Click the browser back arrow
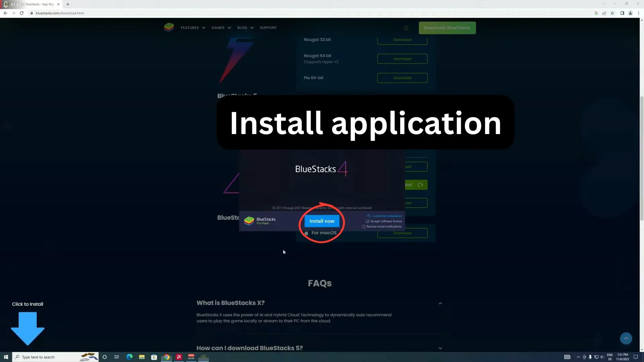 (x=5, y=13)
